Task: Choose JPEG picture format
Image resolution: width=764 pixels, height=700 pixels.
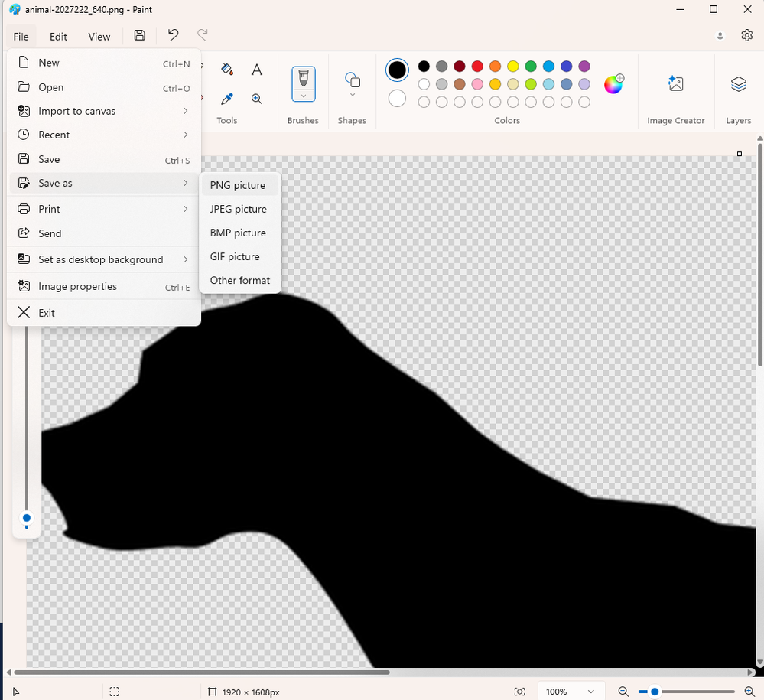Action: pos(239,209)
